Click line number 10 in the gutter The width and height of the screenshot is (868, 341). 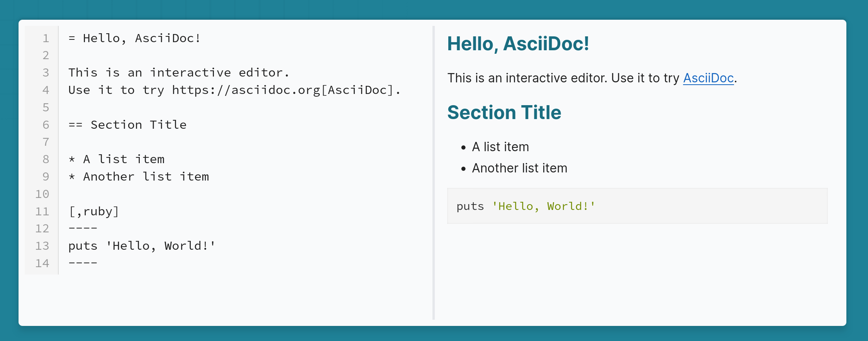(42, 194)
